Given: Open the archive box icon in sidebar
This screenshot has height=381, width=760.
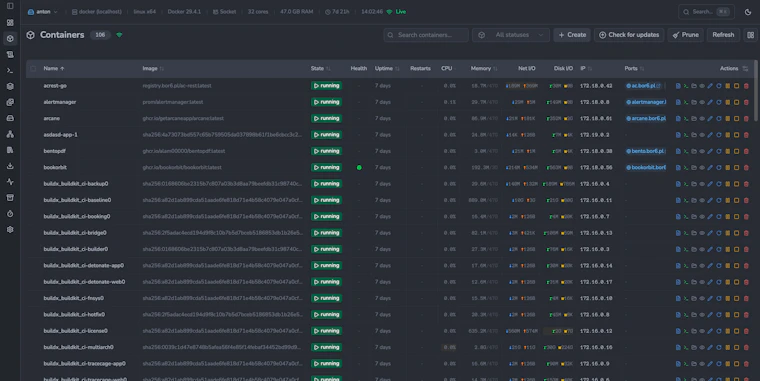Looking at the screenshot, I should (x=10, y=198).
